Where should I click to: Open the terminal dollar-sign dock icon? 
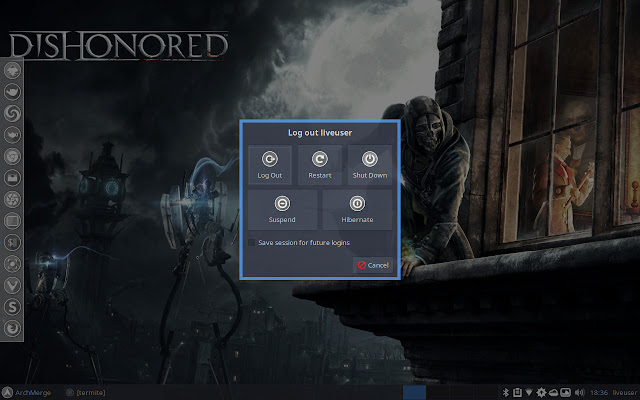pyautogui.click(x=12, y=242)
